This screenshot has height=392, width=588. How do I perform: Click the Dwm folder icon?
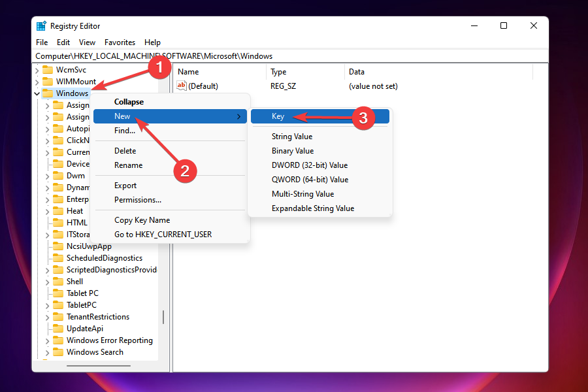58,176
